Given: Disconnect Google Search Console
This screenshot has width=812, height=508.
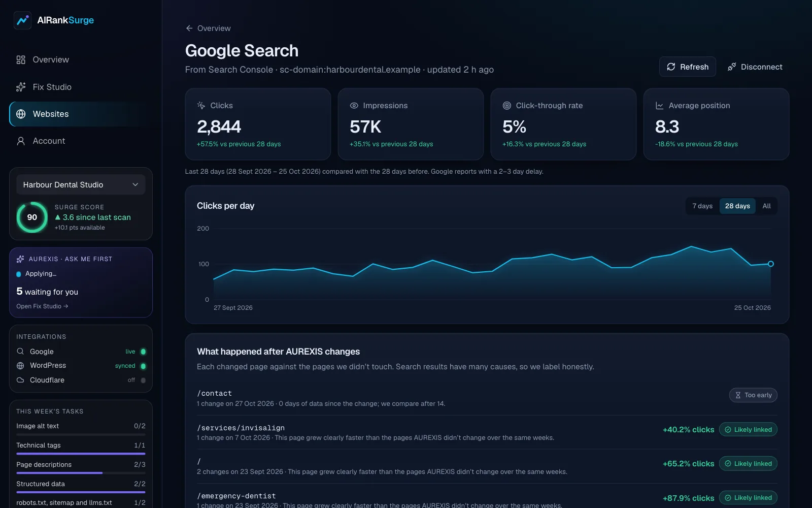Looking at the screenshot, I should click(755, 67).
